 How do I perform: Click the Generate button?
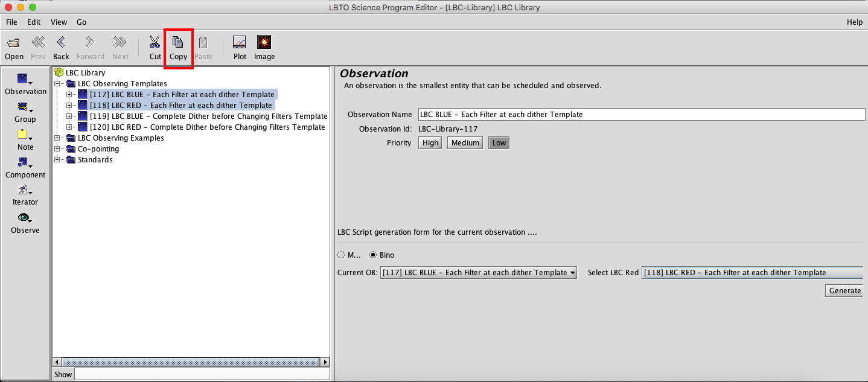[x=844, y=290]
